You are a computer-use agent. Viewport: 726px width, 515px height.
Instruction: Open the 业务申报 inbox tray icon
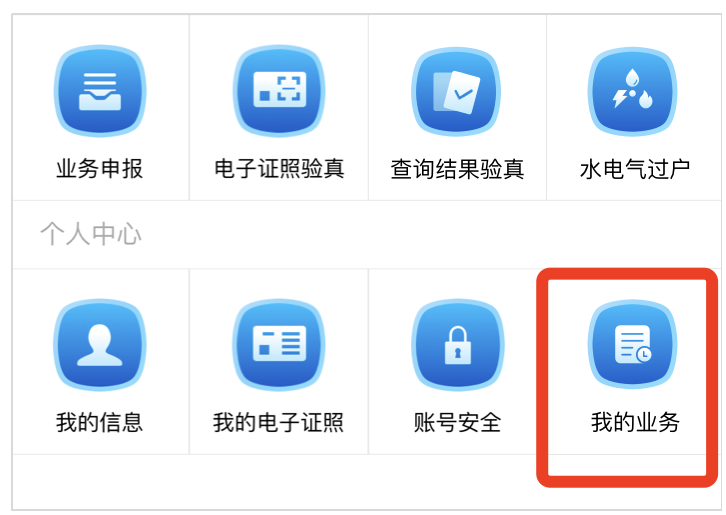click(100, 91)
